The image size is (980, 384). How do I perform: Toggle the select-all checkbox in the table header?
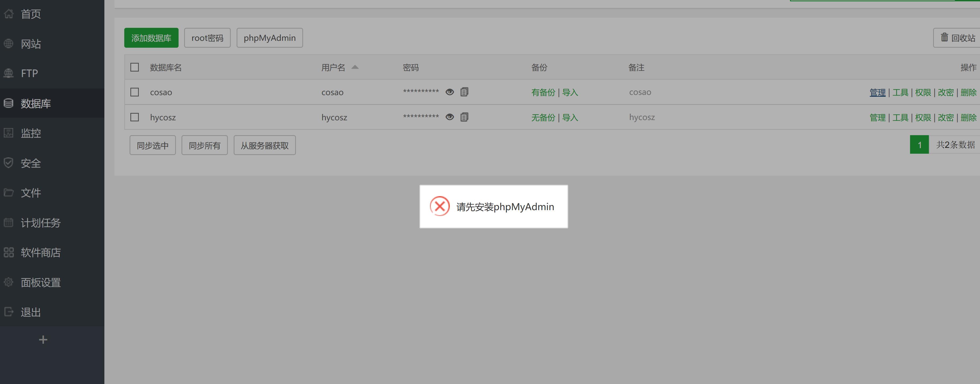[134, 67]
